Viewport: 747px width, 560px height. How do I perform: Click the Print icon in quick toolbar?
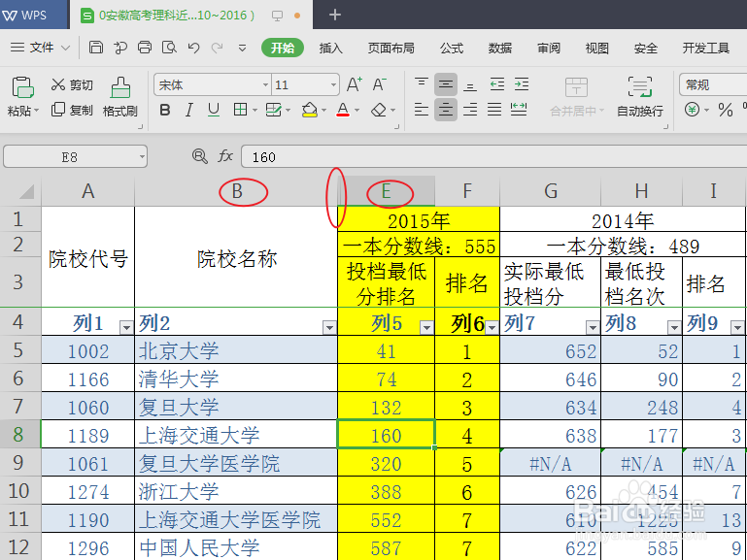click(145, 48)
